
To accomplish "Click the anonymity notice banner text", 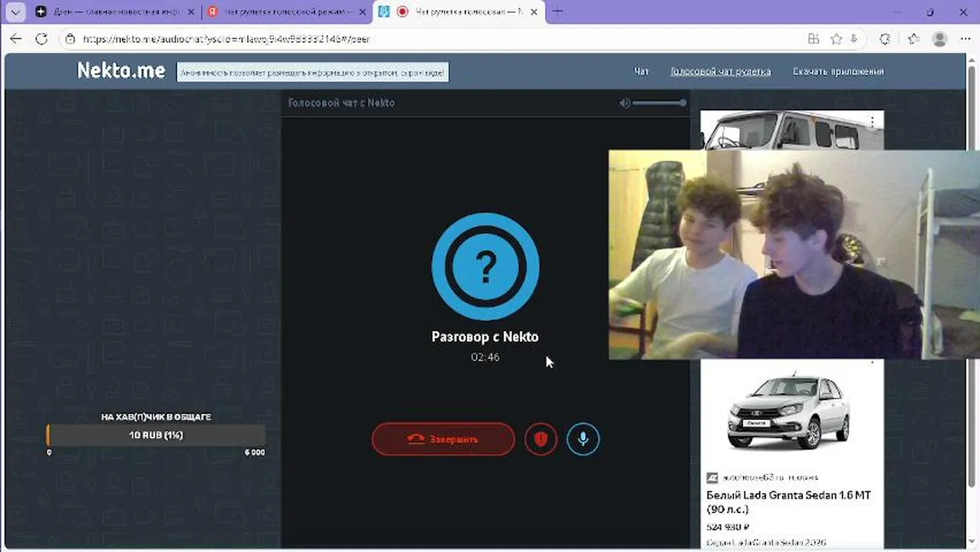I will [313, 73].
